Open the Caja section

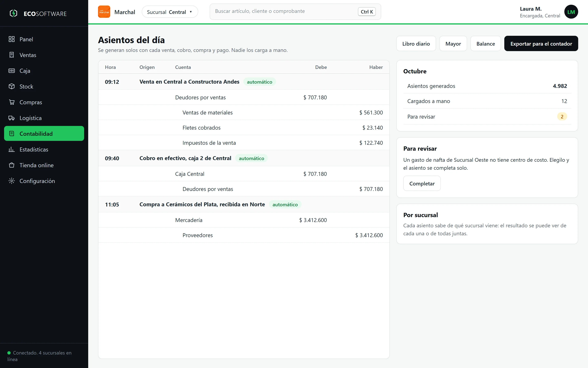44,71
